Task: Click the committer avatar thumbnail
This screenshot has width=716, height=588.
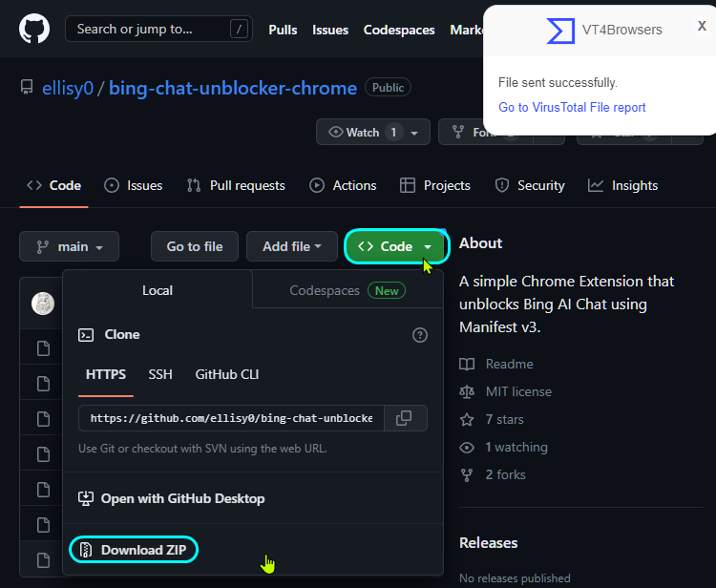Action: tap(43, 304)
